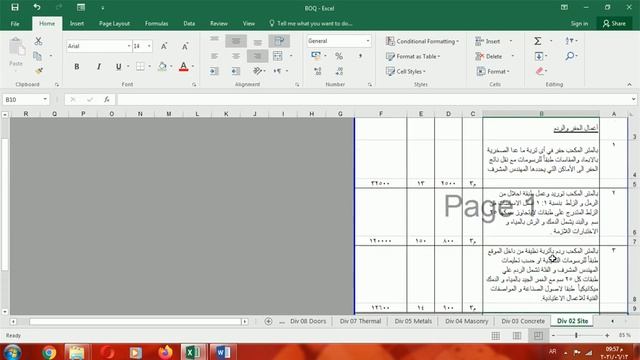Open the Format cells dropdown

point(493,71)
